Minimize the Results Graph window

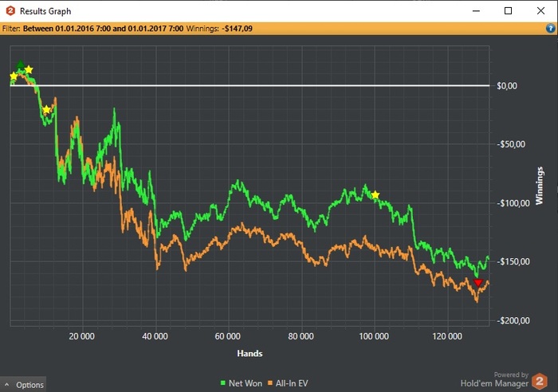click(476, 11)
